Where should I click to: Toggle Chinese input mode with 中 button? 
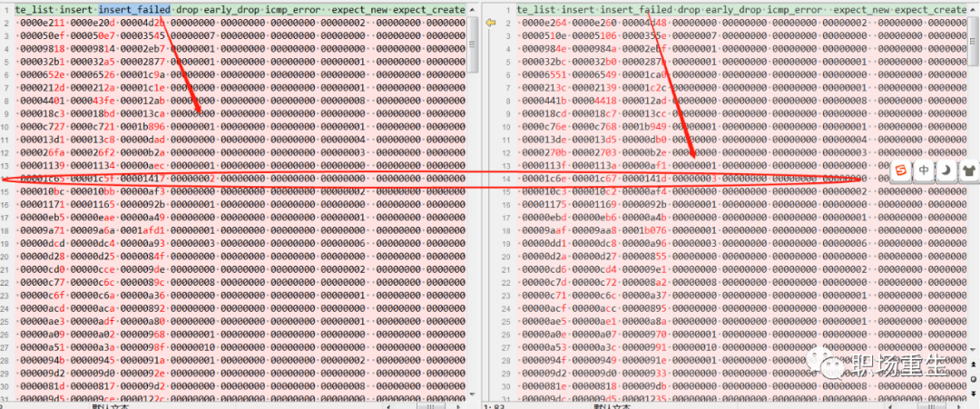point(924,170)
